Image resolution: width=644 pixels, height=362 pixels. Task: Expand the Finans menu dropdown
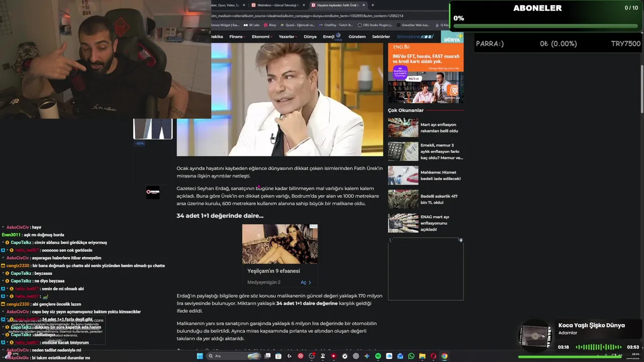click(237, 37)
